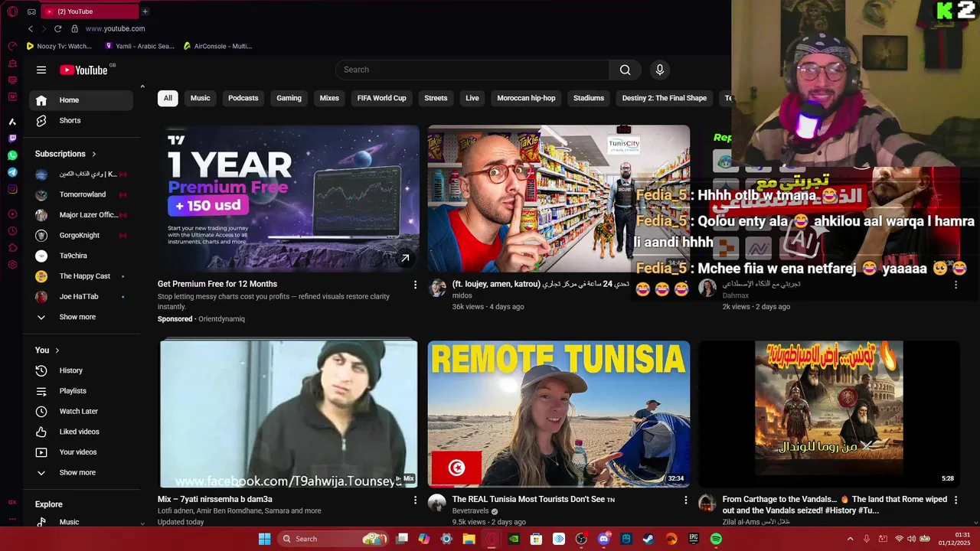Open the Noozy Tv bookmark
This screenshot has width=980, height=551.
59,46
